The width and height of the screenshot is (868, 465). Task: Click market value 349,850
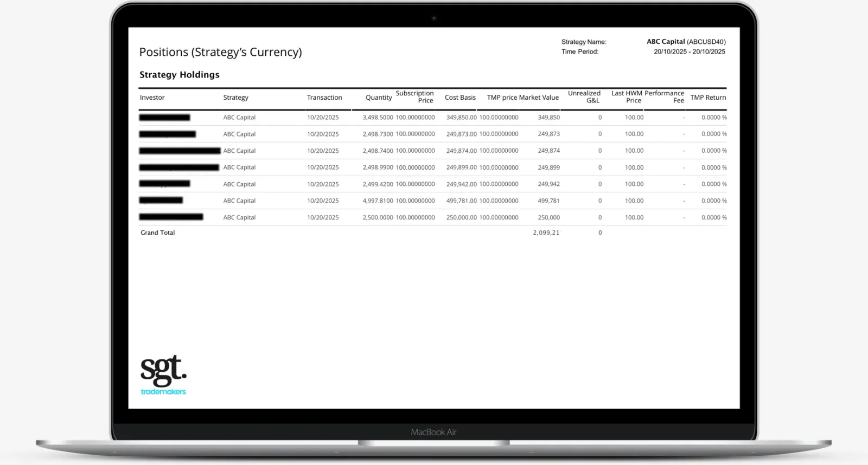pyautogui.click(x=548, y=118)
